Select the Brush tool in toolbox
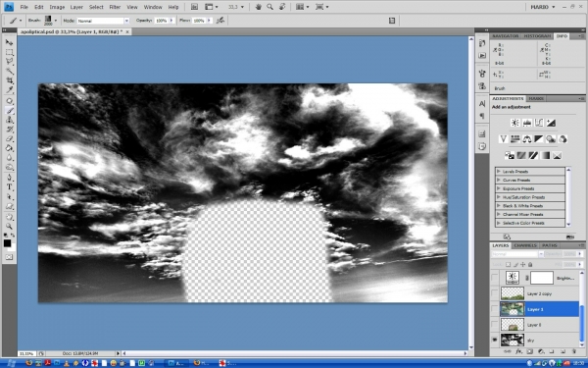 [10, 110]
